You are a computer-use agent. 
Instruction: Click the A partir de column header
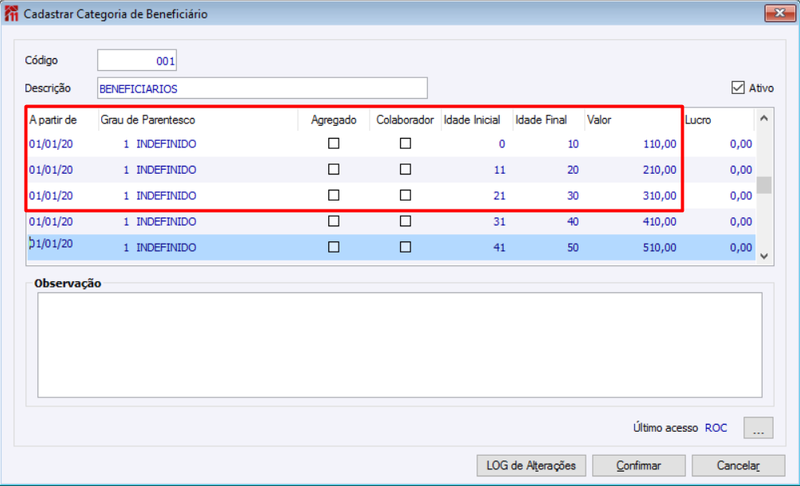(62, 120)
